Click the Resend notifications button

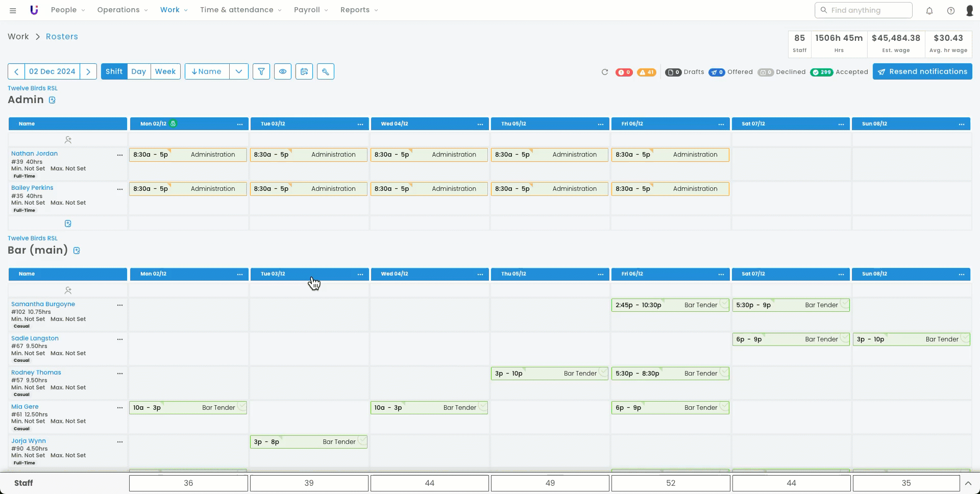(922, 71)
